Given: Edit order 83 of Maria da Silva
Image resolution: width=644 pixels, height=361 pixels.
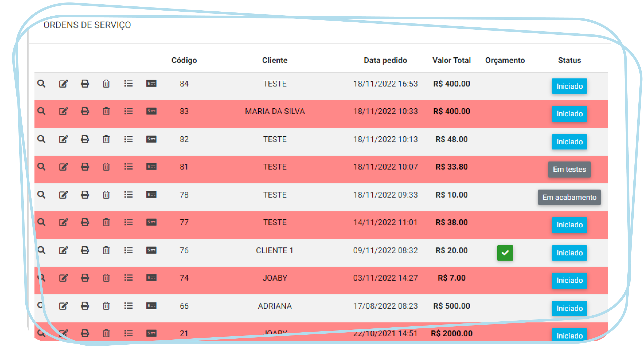Looking at the screenshot, I should coord(63,111).
